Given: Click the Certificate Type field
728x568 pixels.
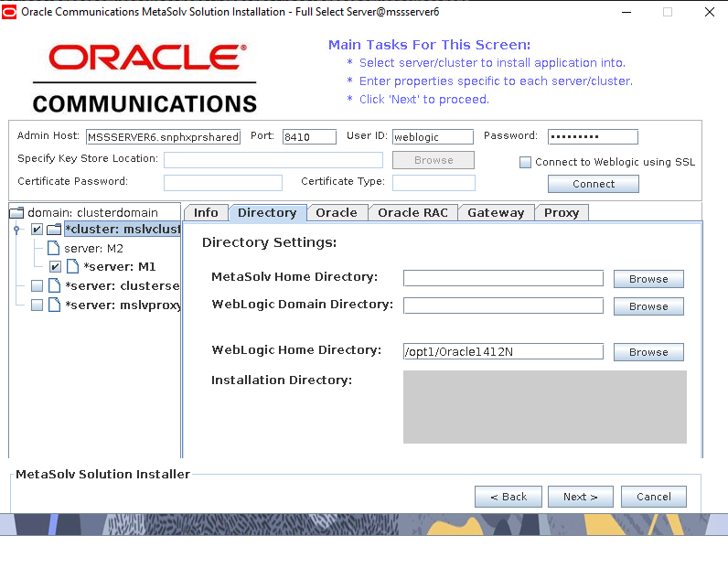Looking at the screenshot, I should point(434,183).
